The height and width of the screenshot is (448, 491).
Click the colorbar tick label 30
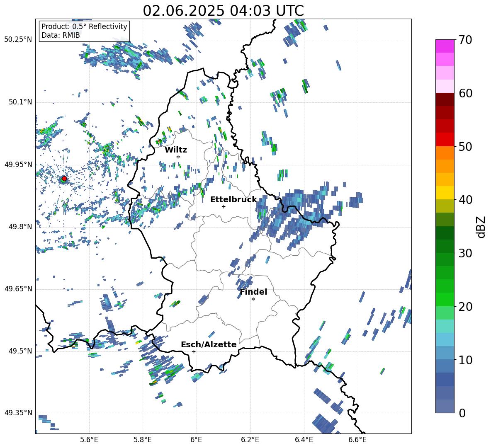click(465, 253)
